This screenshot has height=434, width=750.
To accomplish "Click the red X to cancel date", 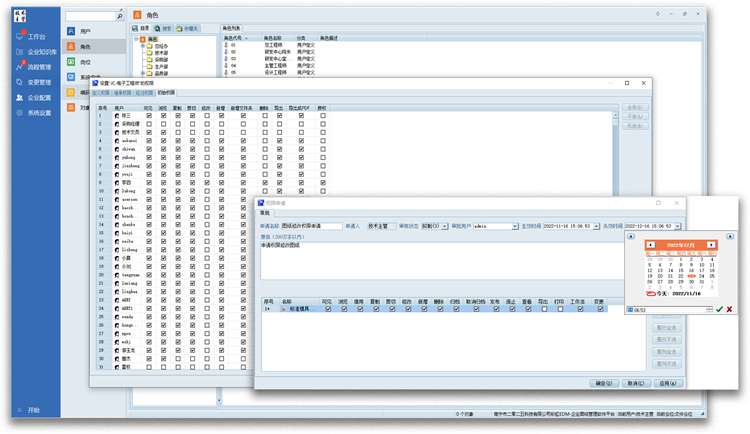I will (730, 310).
